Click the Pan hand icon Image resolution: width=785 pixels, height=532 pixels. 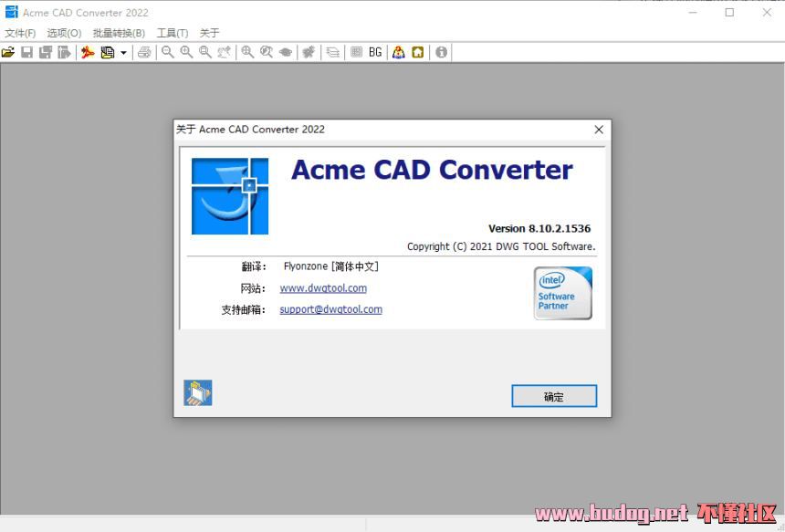coord(224,52)
